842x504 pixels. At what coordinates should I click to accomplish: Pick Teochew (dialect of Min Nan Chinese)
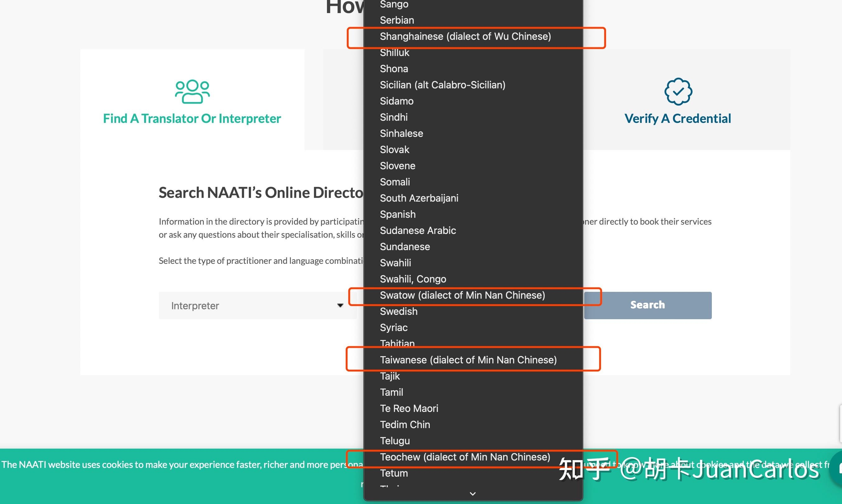coord(465,457)
